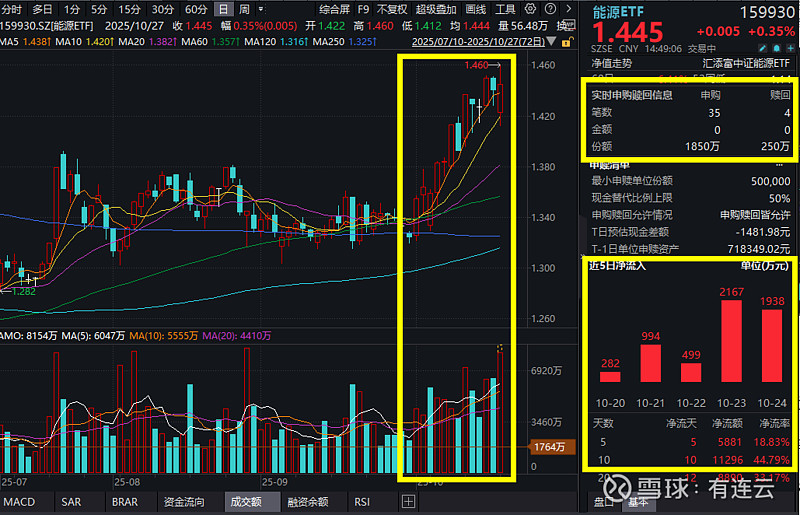The height and width of the screenshot is (515, 800).
Task: Switch indicator to 资金流向
Action: [x=184, y=502]
